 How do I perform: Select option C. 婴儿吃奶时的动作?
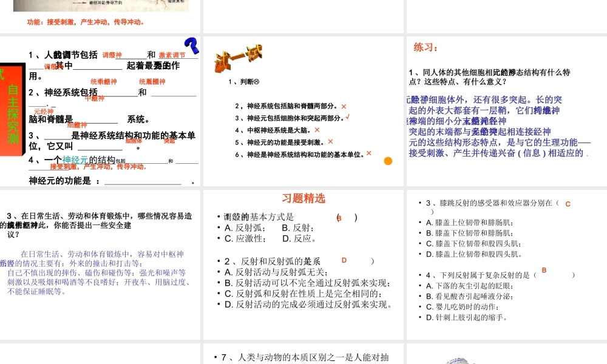click(463, 307)
